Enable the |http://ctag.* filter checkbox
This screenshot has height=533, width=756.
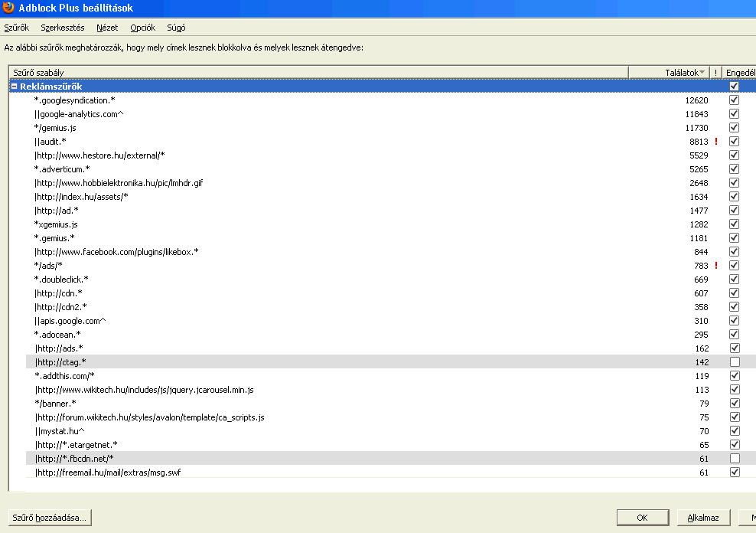[735, 361]
